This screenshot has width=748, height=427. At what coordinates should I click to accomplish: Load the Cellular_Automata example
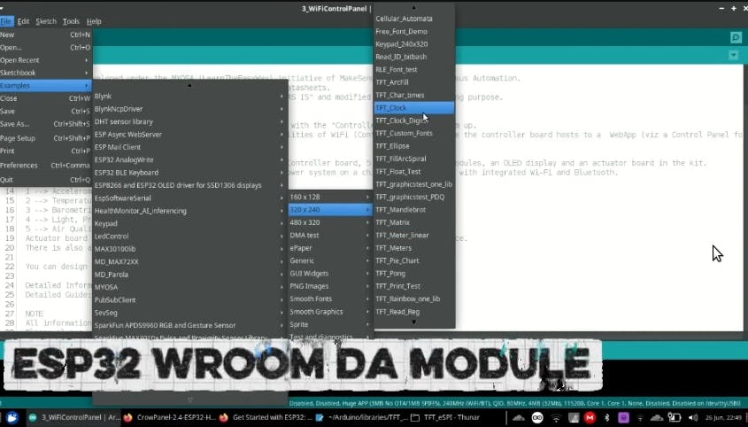click(414, 19)
